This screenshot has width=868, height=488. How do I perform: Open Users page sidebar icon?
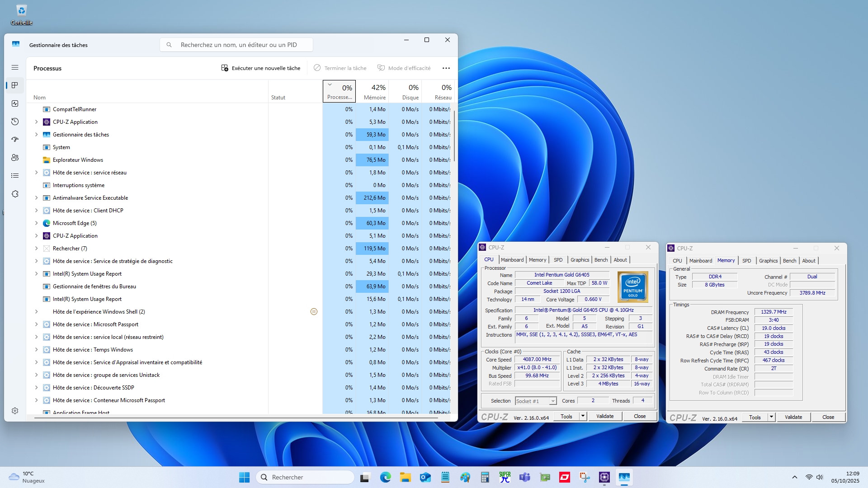pos(15,158)
